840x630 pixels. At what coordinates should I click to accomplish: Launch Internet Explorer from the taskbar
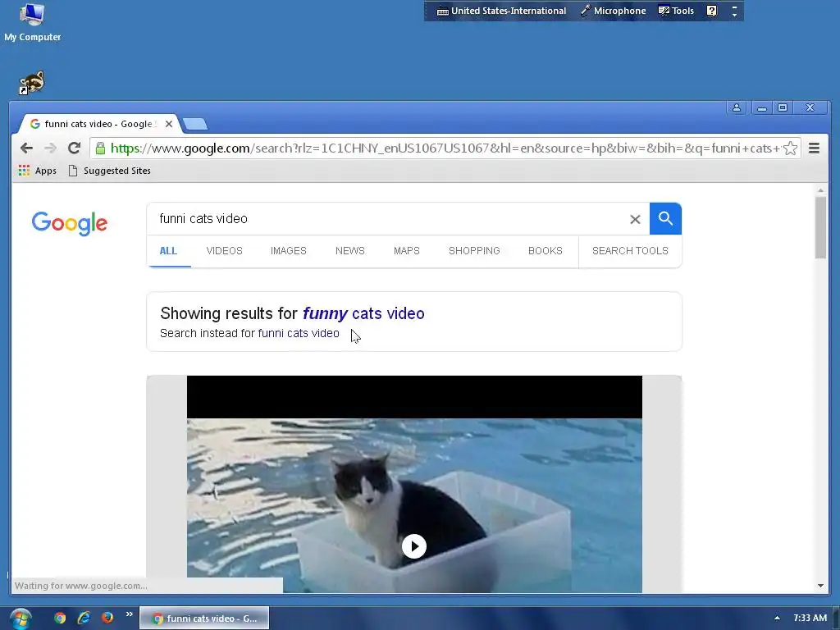tap(84, 618)
